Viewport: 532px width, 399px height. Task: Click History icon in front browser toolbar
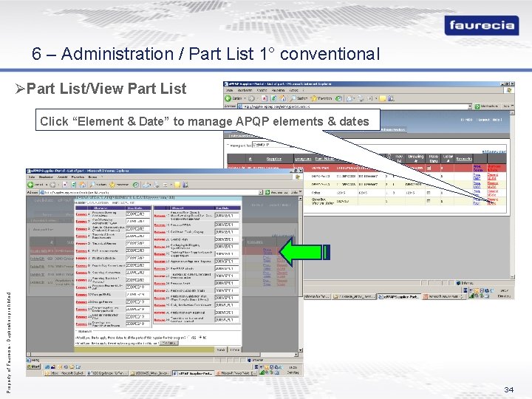click(136, 185)
